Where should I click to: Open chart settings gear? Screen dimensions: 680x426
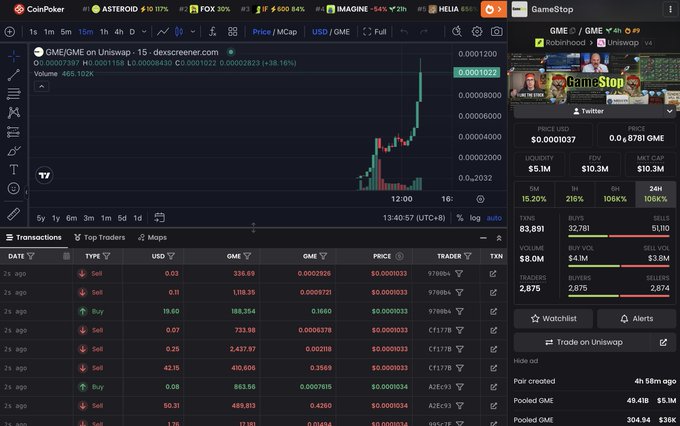[477, 32]
